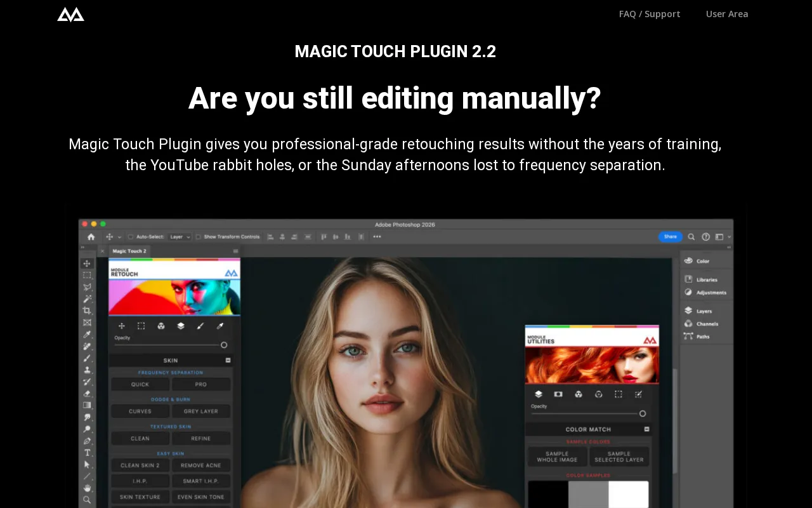Select the Line tool
This screenshot has height=508, width=812.
pos(87,476)
